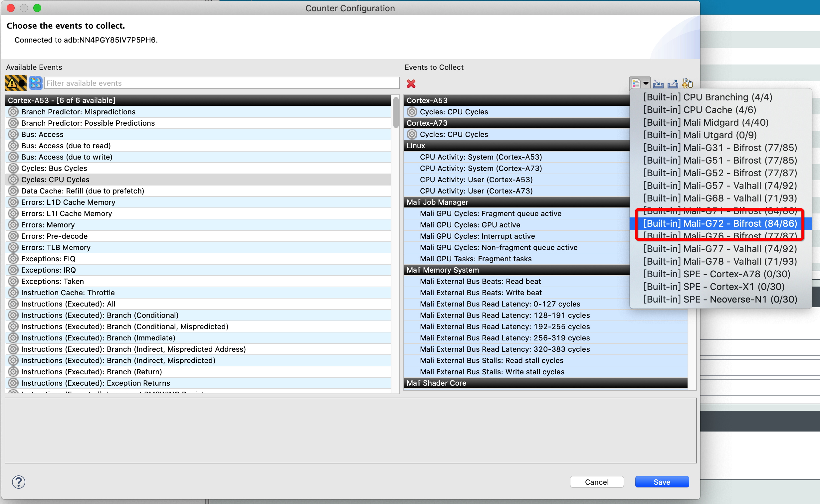Click the import counter template icon

(x=658, y=84)
